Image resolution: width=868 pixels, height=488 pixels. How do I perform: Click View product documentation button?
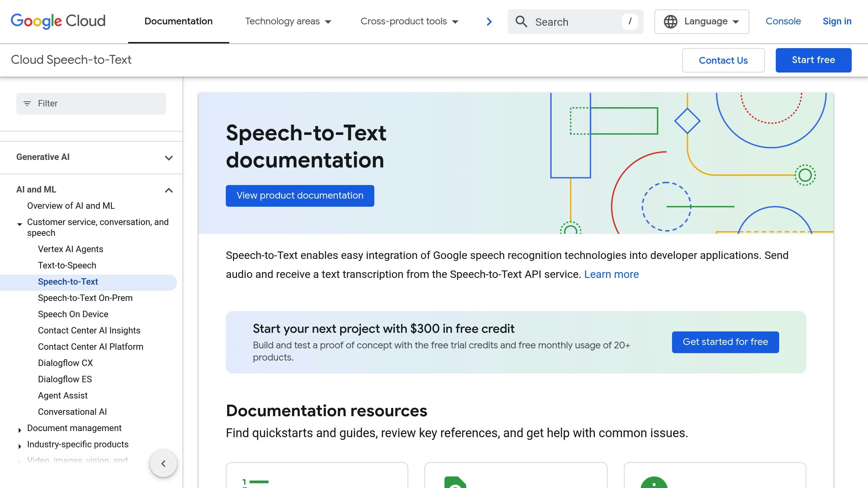[300, 196]
